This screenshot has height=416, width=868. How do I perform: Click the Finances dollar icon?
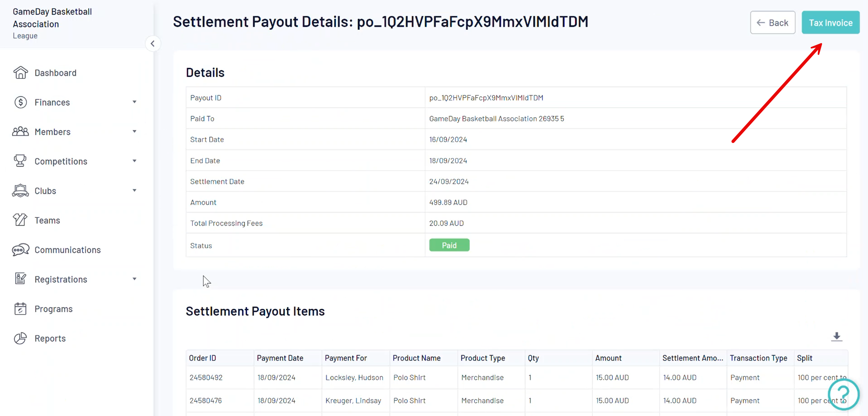pyautogui.click(x=20, y=102)
